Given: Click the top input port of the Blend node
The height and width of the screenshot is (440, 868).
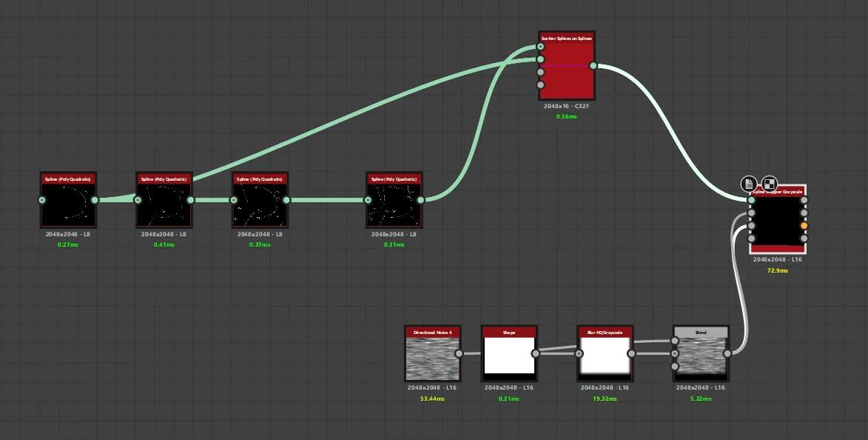Looking at the screenshot, I should click(x=675, y=341).
